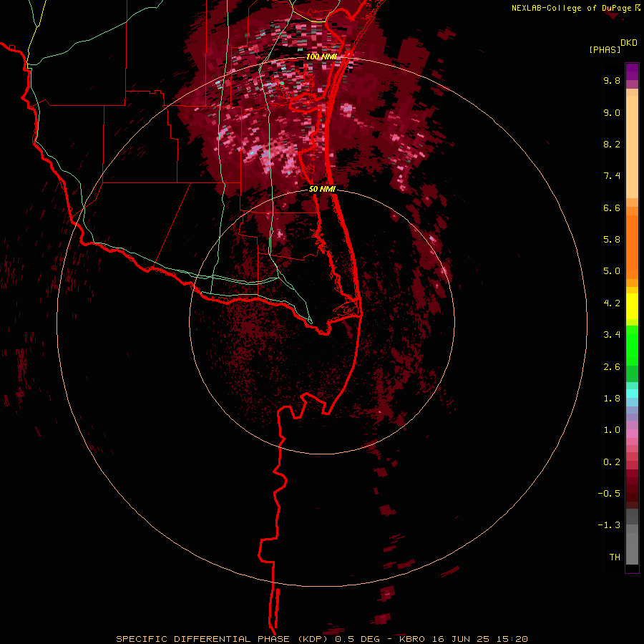Click the DKD label above the color scale
Image resolution: width=644 pixels, height=644 pixels.
coord(629,43)
